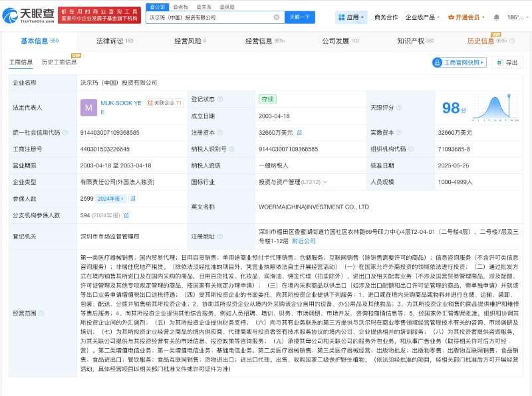Select the 查关系 search tab
Image resolution: width=532 pixels, height=396 pixels.
click(x=204, y=7)
